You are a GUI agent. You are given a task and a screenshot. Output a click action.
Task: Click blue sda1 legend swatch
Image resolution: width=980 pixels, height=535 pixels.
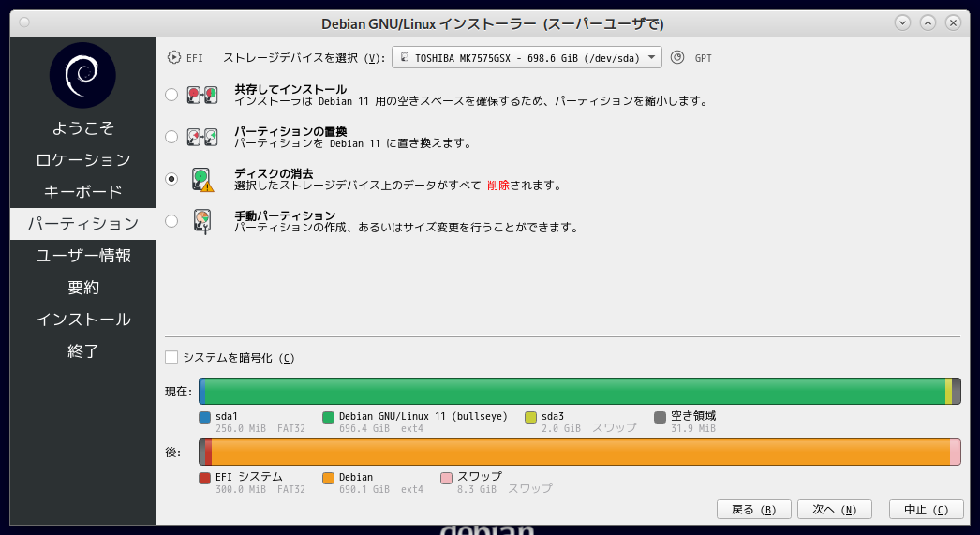204,418
